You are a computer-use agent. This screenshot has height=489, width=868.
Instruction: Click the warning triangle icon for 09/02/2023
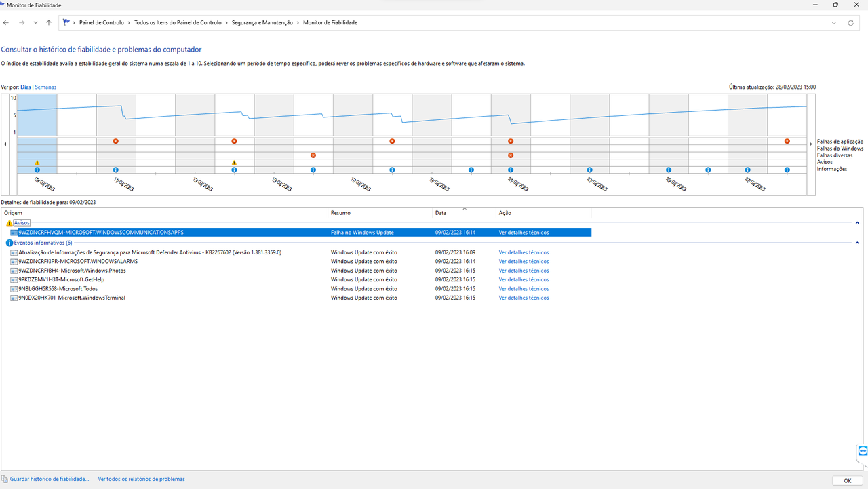pyautogui.click(x=37, y=163)
